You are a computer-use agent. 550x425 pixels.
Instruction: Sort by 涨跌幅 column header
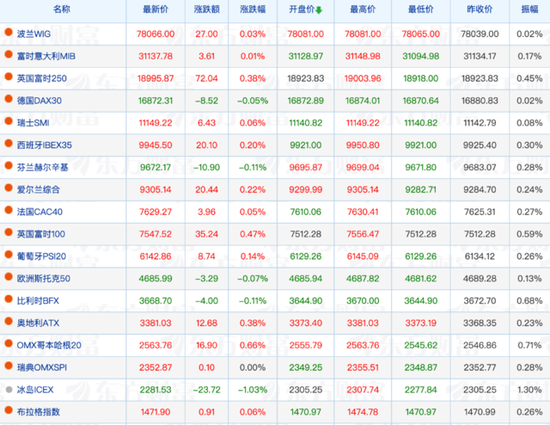pos(253,9)
